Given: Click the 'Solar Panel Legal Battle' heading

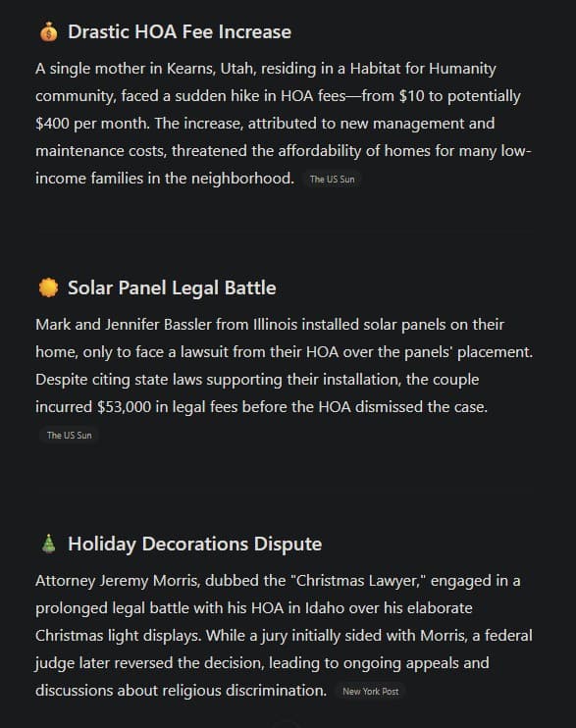Looking at the screenshot, I should pyautogui.click(x=172, y=287).
